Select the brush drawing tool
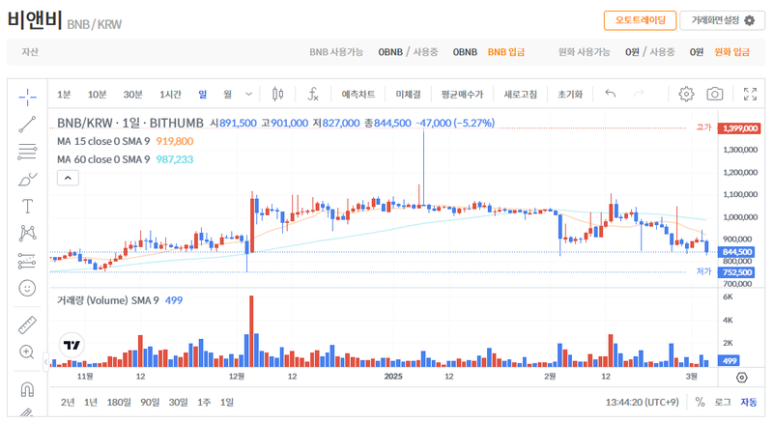Image resolution: width=773 pixels, height=423 pixels. point(27,179)
